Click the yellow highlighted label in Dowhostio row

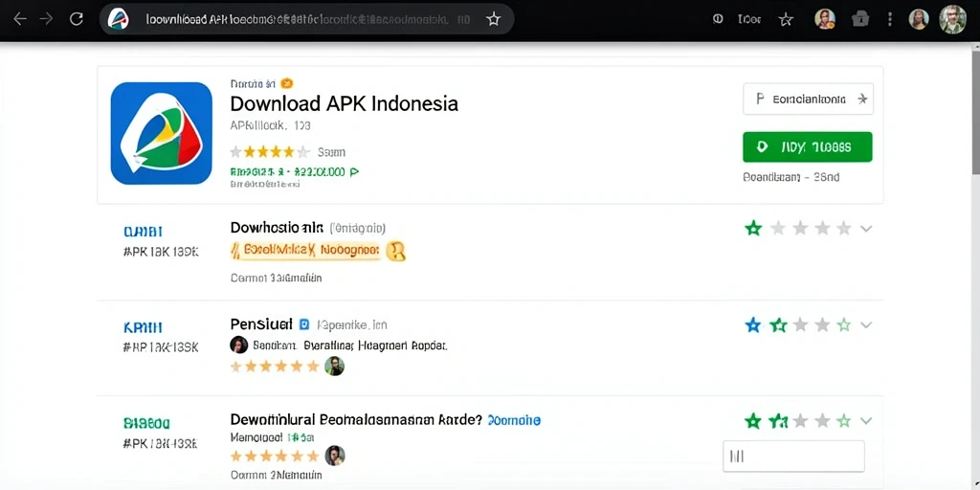(305, 251)
